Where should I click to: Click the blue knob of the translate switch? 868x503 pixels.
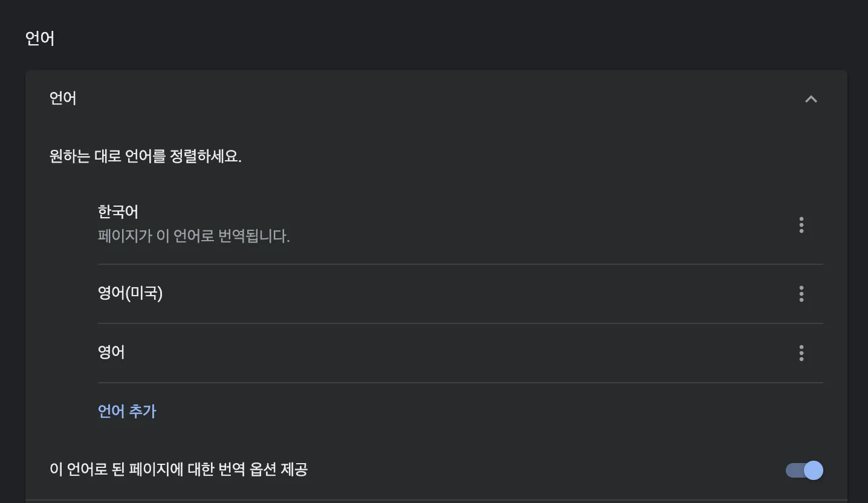(814, 470)
